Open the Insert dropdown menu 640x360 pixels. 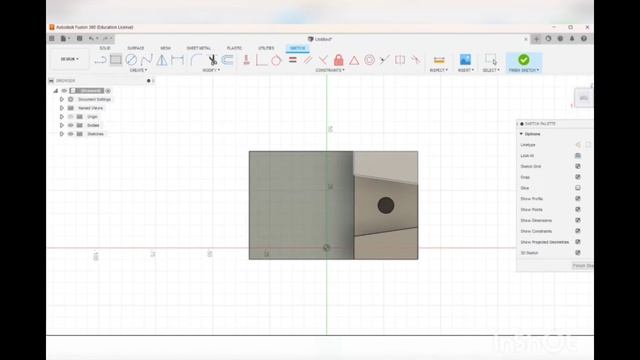click(466, 70)
